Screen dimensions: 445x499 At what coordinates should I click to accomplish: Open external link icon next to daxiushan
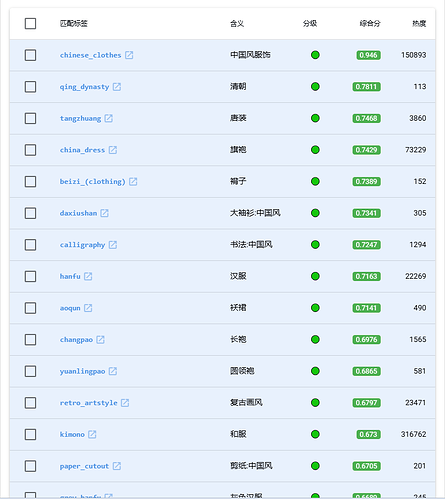pyautogui.click(x=104, y=213)
